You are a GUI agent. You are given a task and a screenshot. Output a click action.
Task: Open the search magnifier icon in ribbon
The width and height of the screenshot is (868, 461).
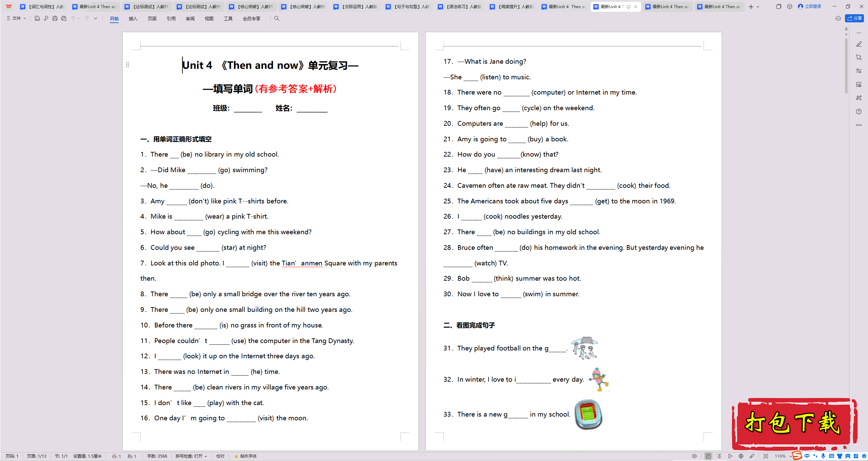click(277, 19)
